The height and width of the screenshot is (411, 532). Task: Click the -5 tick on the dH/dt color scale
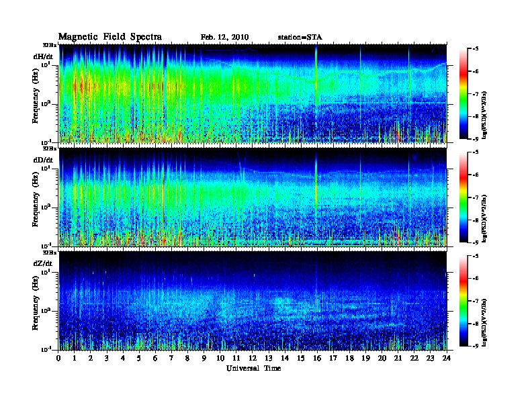[x=476, y=49]
